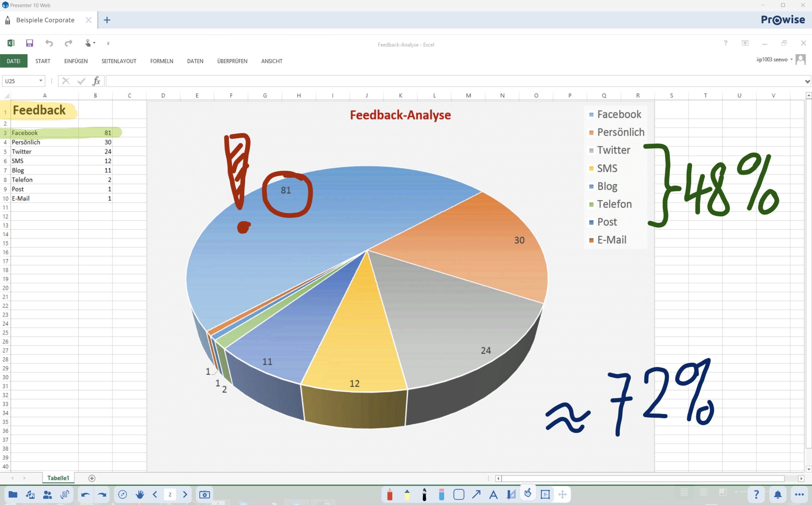
Task: Open the ÜBERPRÜFEN ribbon tab
Action: [x=232, y=61]
